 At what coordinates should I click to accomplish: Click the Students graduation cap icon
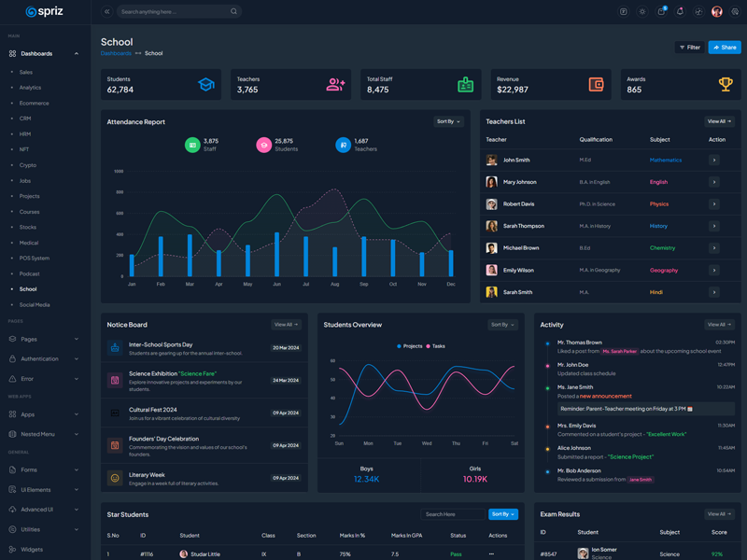[204, 85]
